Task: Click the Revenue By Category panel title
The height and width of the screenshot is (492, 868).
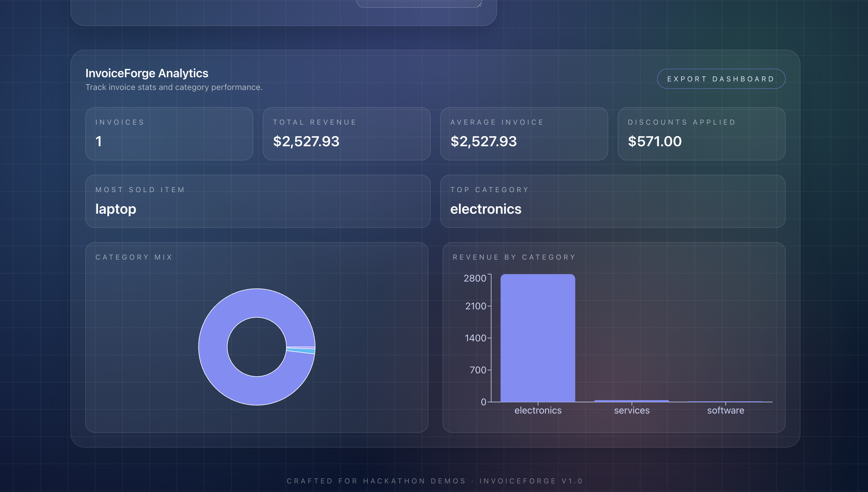Action: coord(514,257)
